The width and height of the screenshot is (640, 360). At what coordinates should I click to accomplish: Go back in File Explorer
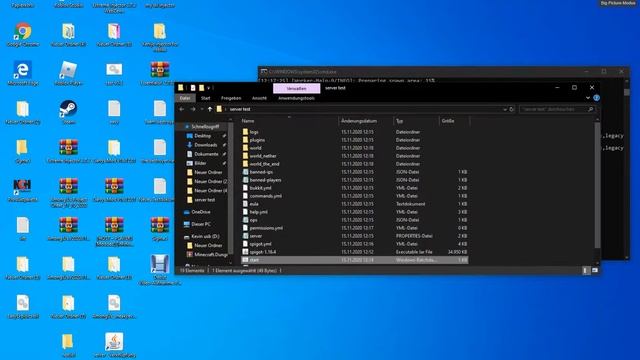(x=182, y=109)
